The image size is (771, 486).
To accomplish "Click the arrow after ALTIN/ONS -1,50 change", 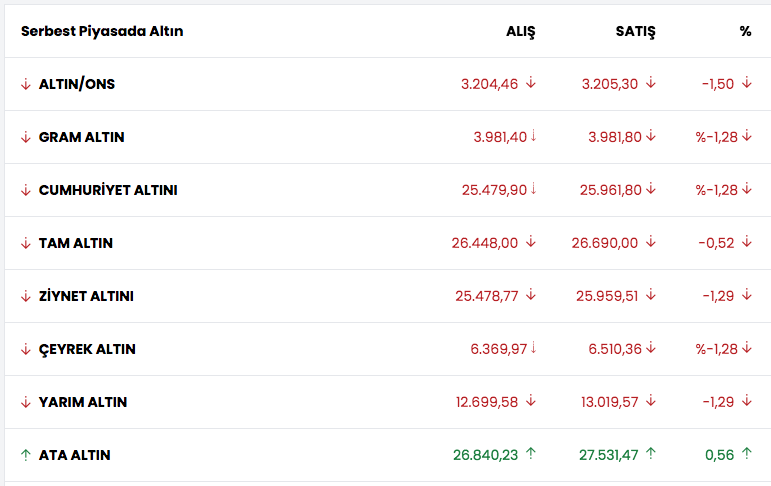I will tap(746, 83).
